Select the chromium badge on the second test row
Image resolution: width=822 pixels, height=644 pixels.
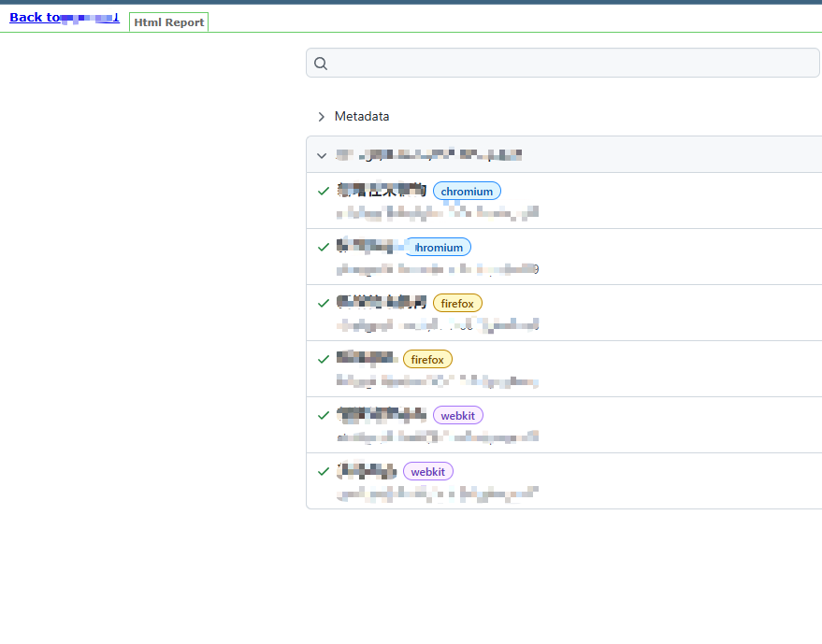(438, 248)
